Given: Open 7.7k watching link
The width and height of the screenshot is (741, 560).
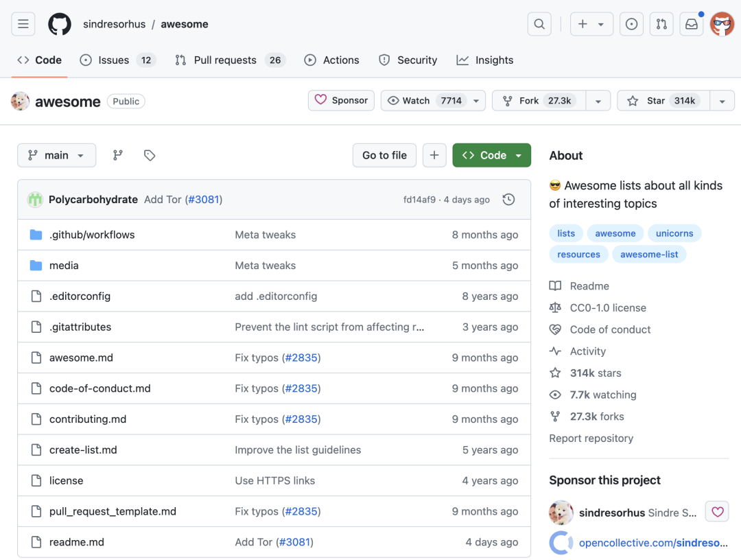Looking at the screenshot, I should point(593,395).
